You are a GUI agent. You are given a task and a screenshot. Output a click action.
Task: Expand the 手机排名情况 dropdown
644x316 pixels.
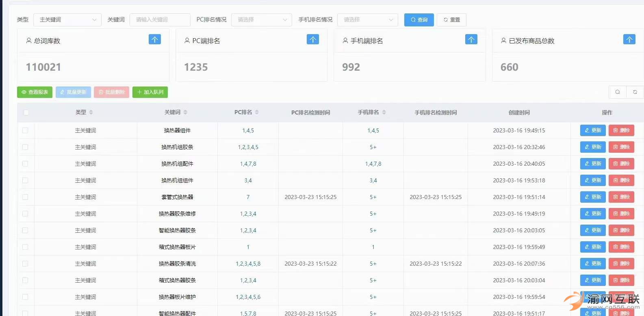click(367, 20)
